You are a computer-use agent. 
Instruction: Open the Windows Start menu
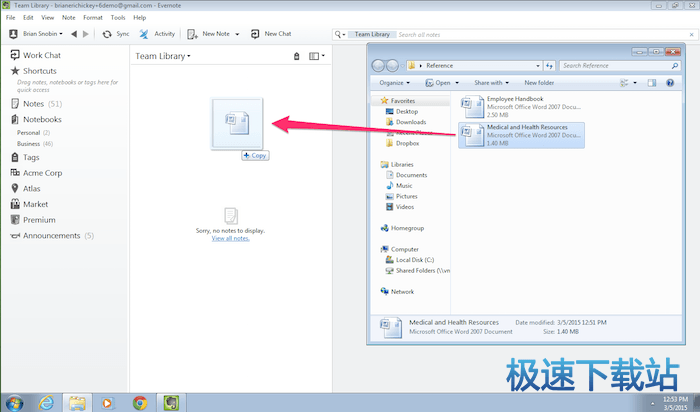[14, 403]
